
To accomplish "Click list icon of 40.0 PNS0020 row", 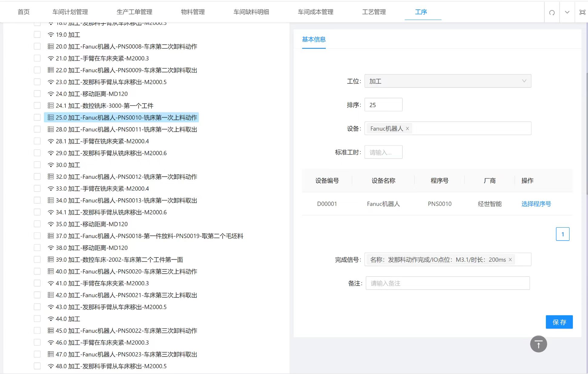I will [51, 271].
